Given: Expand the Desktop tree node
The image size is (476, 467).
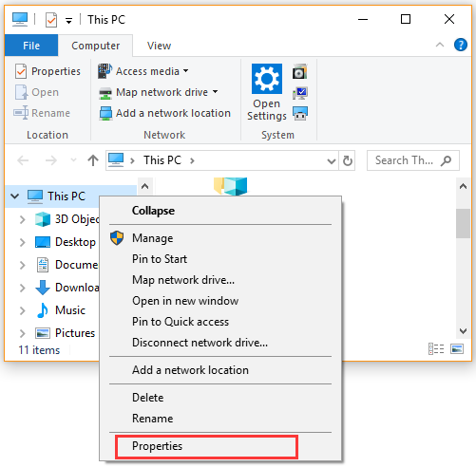Looking at the screenshot, I should pyautogui.click(x=22, y=242).
